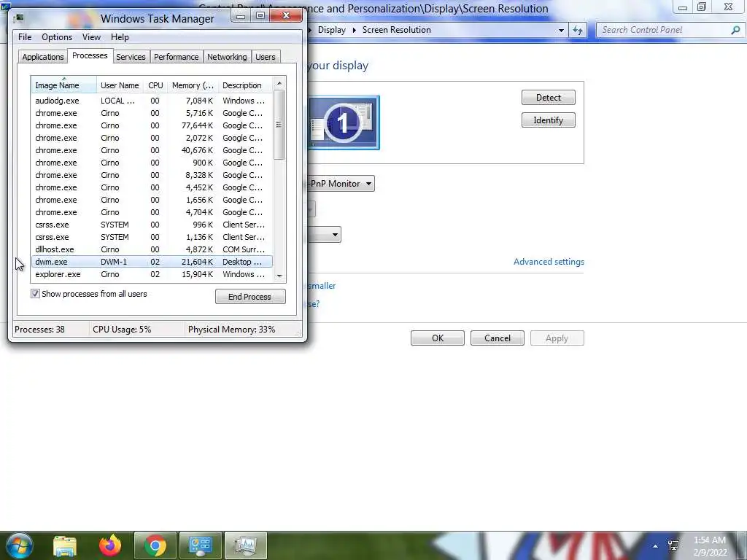The image size is (747, 560).
Task: Select chrome.exe row using 40,676 K
Action: tap(152, 150)
